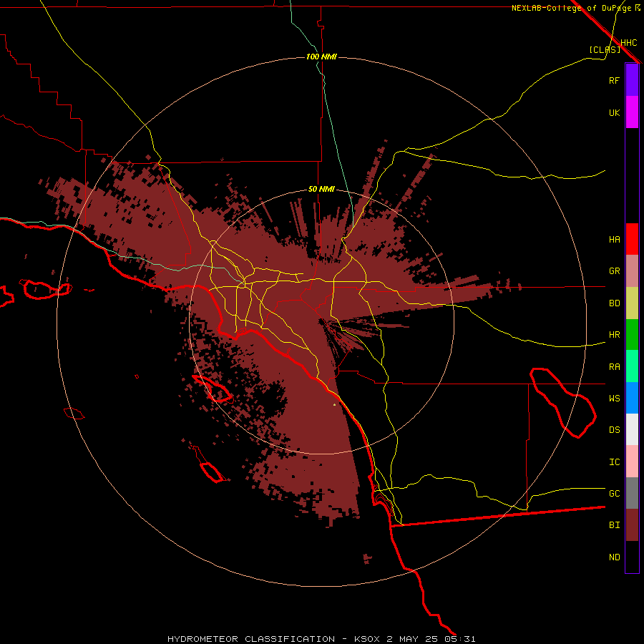Select the BI dark red legend swatch
The image size is (644, 644).
pos(632,525)
